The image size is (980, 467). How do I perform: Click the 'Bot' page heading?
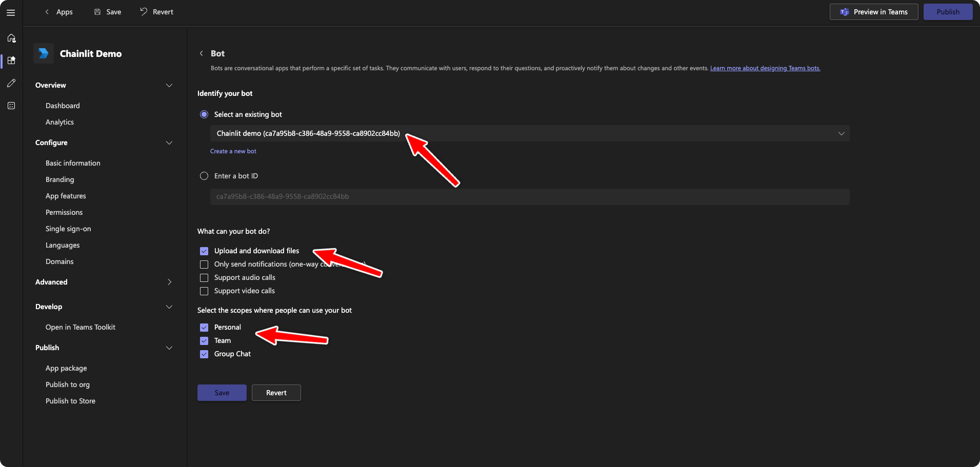click(217, 53)
